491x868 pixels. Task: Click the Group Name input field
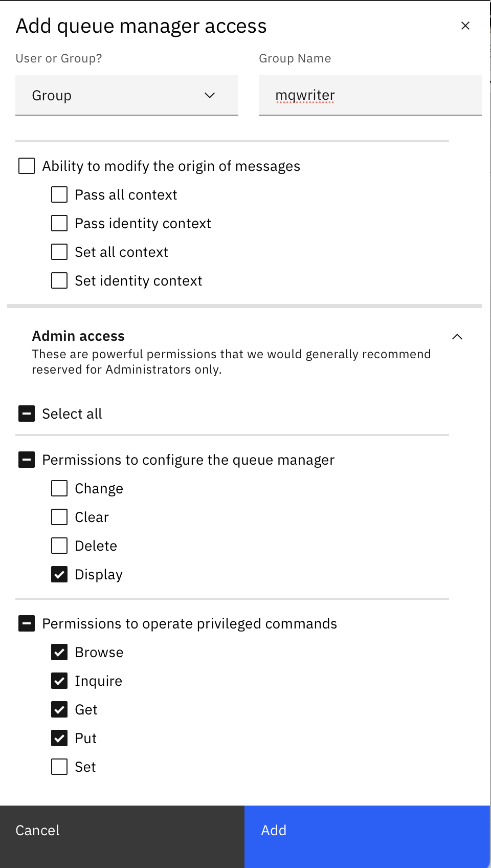pos(370,95)
